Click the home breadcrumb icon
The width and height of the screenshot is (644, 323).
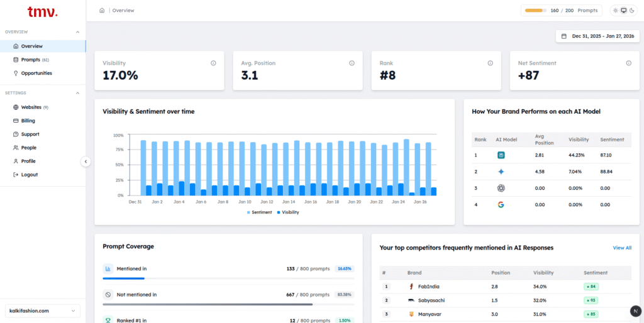102,11
